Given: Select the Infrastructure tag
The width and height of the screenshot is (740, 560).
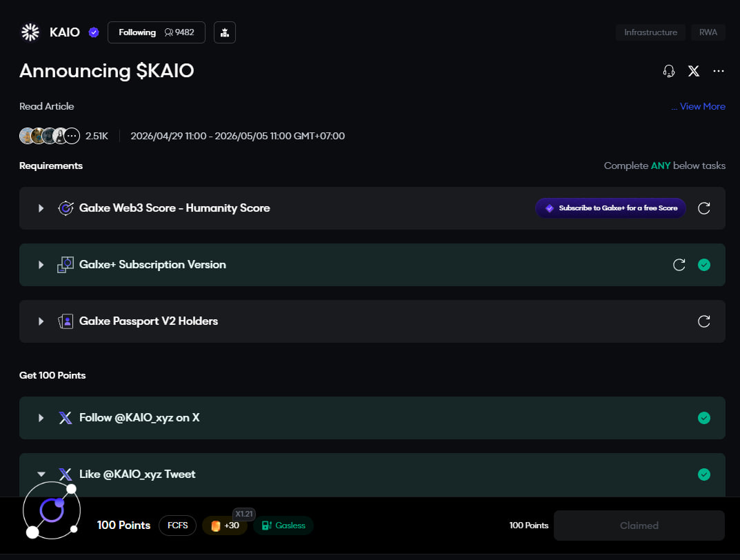Looking at the screenshot, I should pyautogui.click(x=650, y=32).
